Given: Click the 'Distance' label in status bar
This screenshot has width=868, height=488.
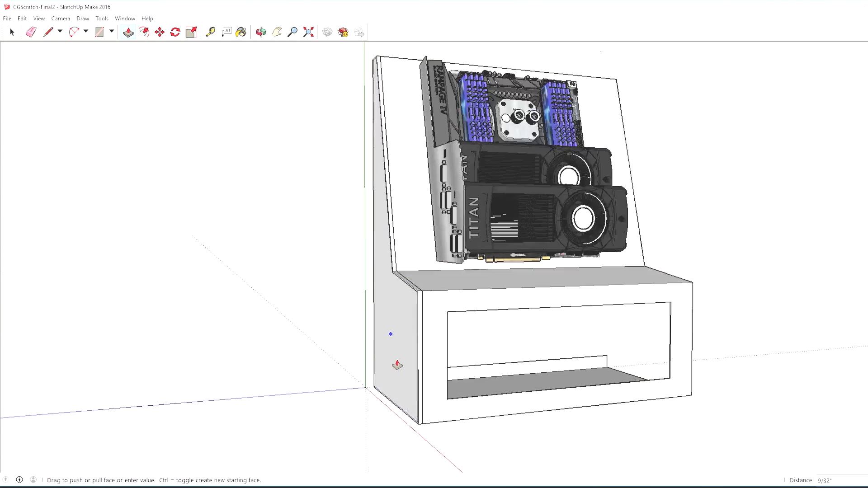Looking at the screenshot, I should click(x=801, y=480).
